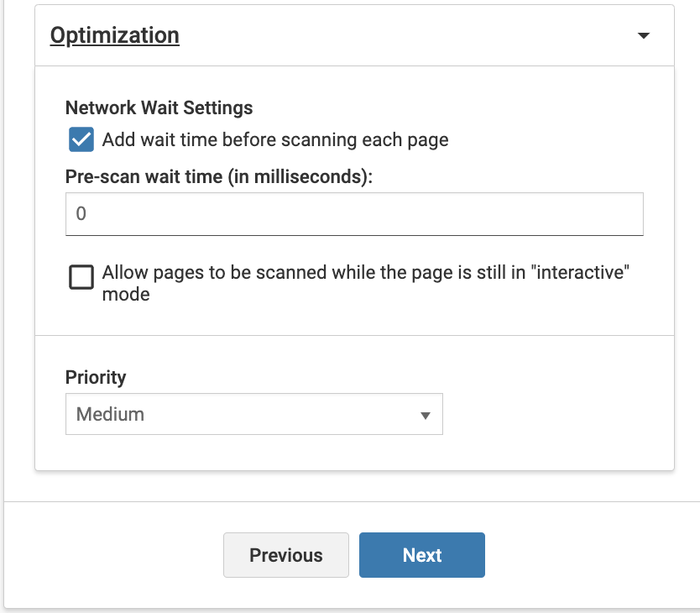Click the white checkmark icon in the blue checkbox
This screenshot has width=700, height=613.
point(81,139)
